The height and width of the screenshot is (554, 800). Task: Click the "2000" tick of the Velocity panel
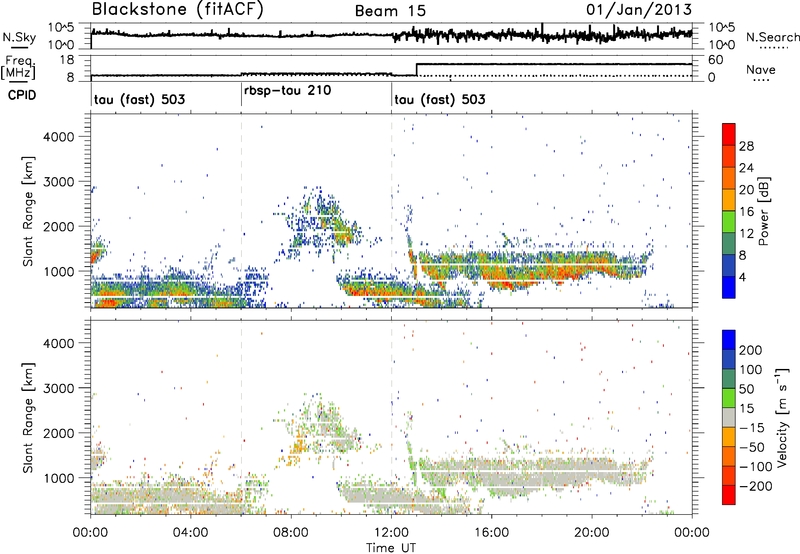coord(58,433)
